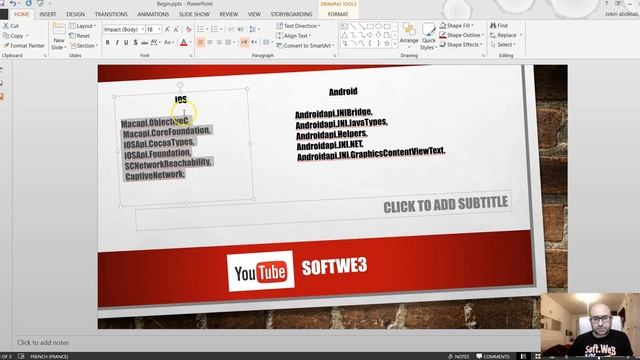Click the Clear All Formatting icon
Image resolution: width=640 pixels, height=360 pixels.
188,29
